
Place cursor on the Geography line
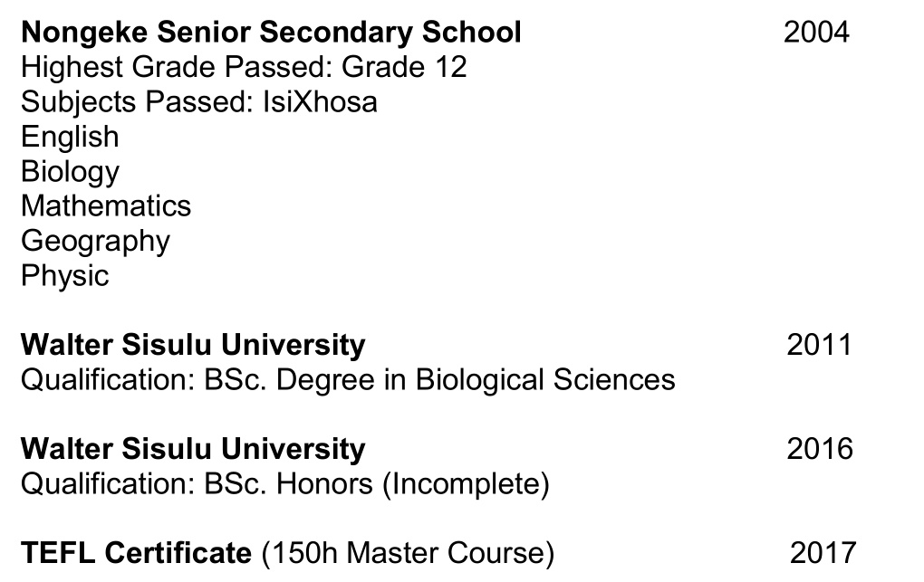click(x=95, y=241)
